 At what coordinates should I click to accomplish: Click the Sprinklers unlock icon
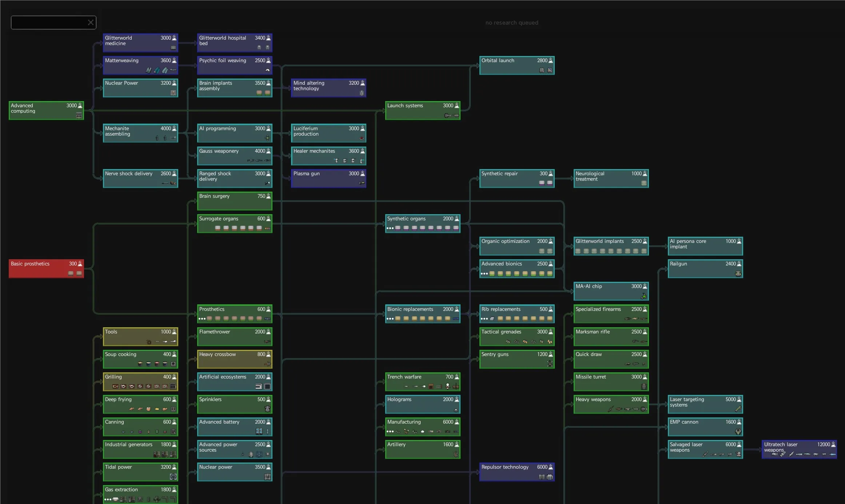point(267,409)
